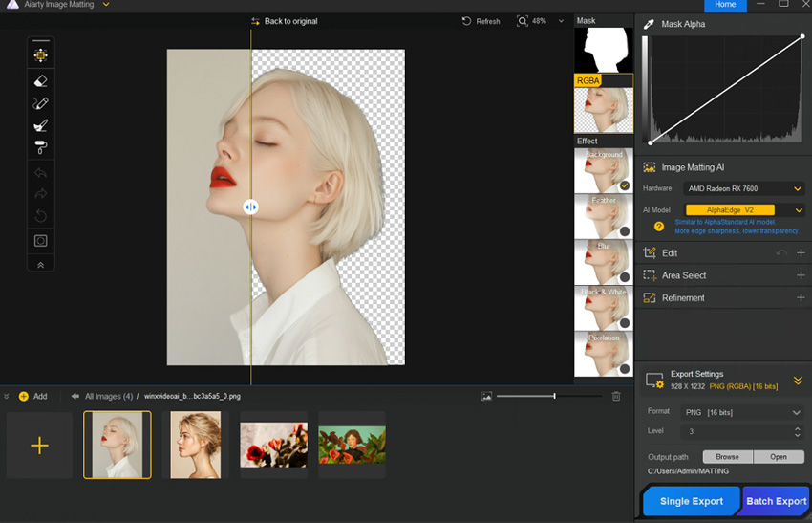
Task: Click the yellow question mark help icon
Action: coord(659,227)
